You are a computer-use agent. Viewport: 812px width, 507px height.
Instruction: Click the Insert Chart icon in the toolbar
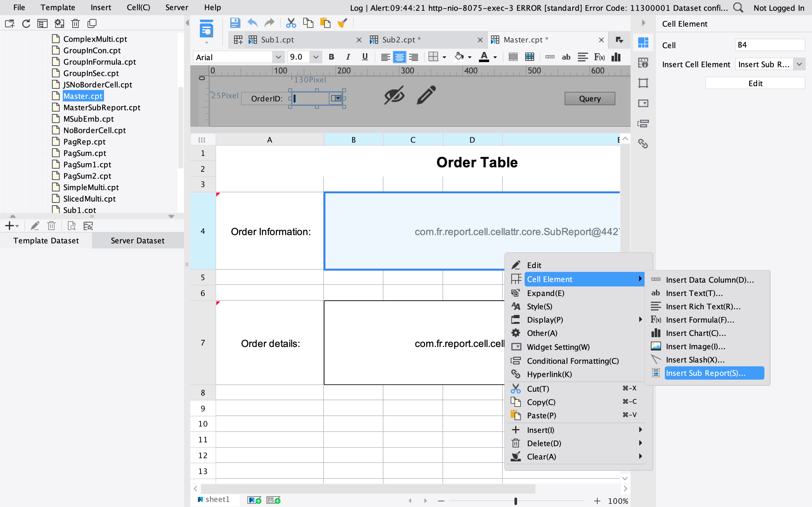pyautogui.click(x=616, y=57)
